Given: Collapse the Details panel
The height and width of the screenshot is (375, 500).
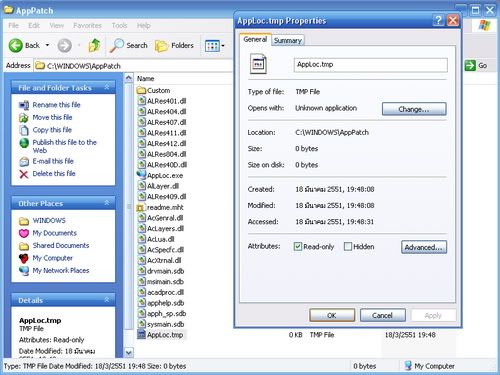Looking at the screenshot, I should tap(107, 300).
